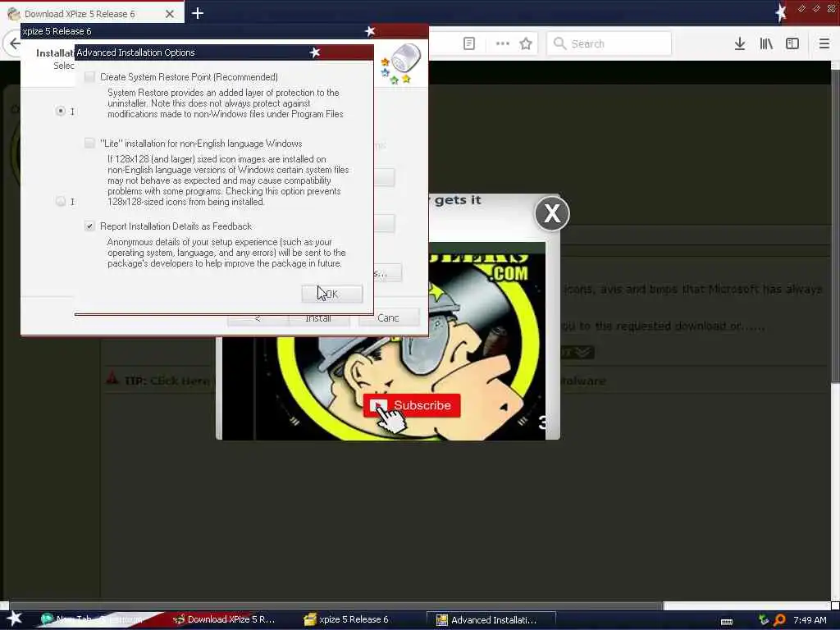
Task: Click the orange magnifier tray icon
Action: point(779,620)
